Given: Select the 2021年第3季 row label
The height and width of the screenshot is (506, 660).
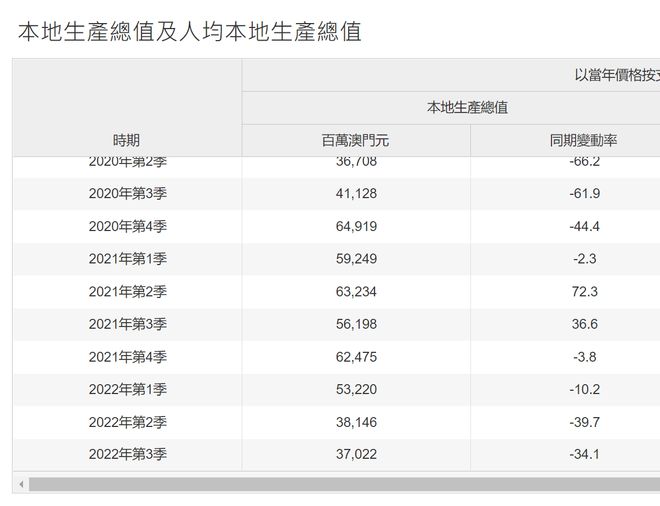Looking at the screenshot, I should tap(126, 324).
